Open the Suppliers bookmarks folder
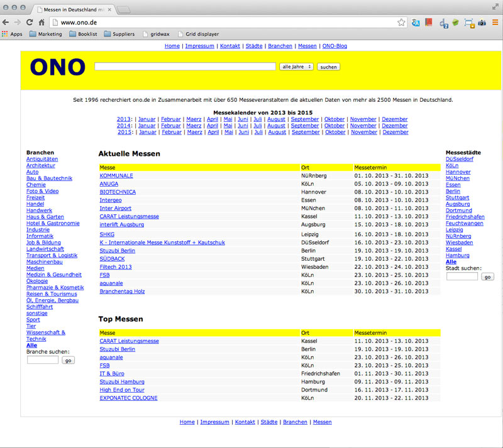The height and width of the screenshot is (448, 503). (119, 34)
